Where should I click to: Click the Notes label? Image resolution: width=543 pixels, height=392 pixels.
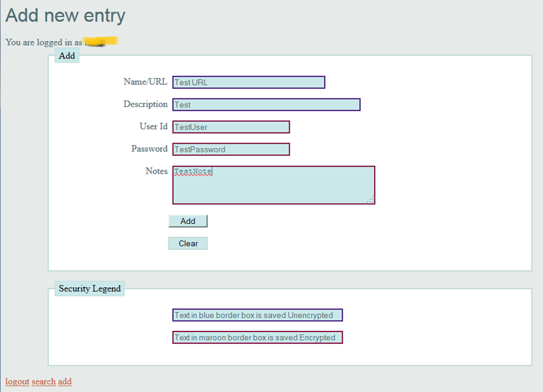point(156,171)
